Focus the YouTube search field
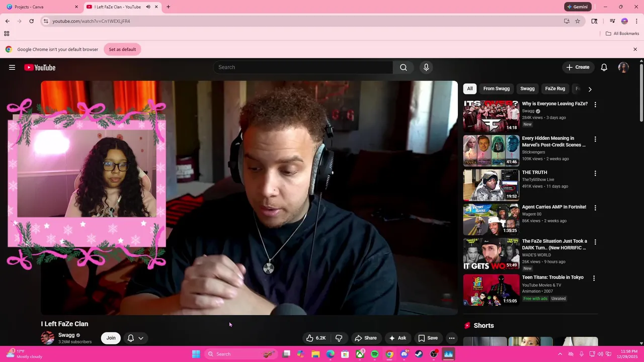 point(303,67)
